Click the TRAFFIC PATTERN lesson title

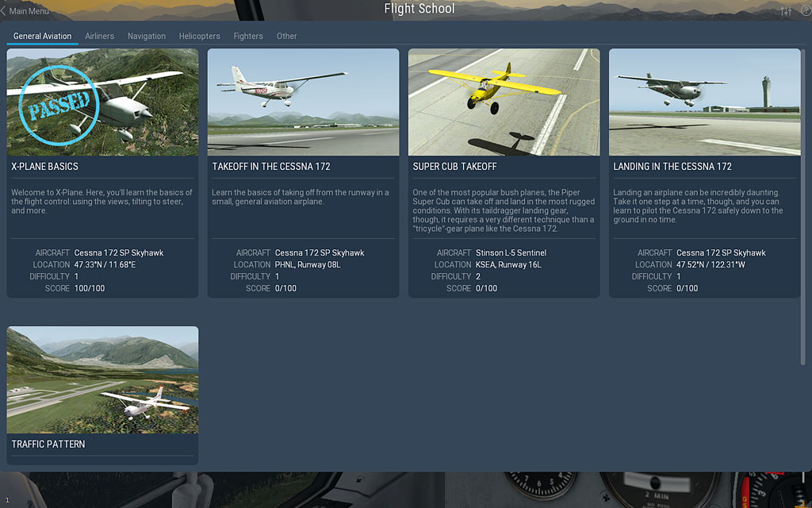point(48,444)
